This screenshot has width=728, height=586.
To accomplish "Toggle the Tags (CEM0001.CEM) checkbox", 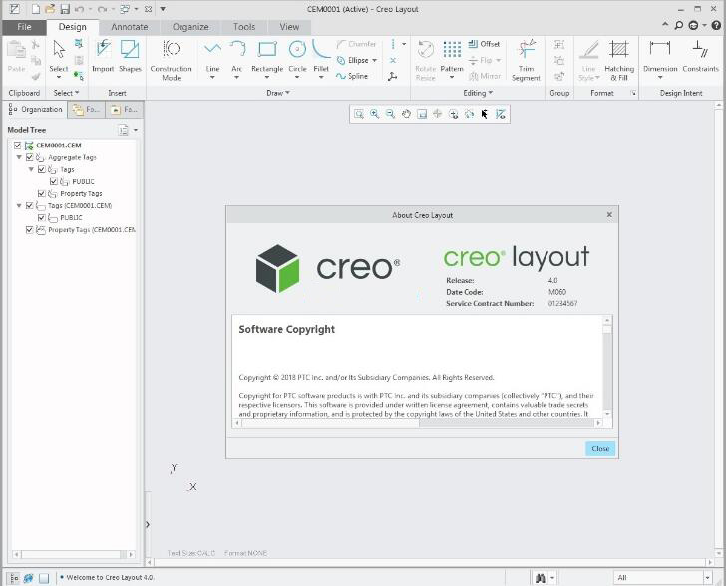I will click(30, 206).
